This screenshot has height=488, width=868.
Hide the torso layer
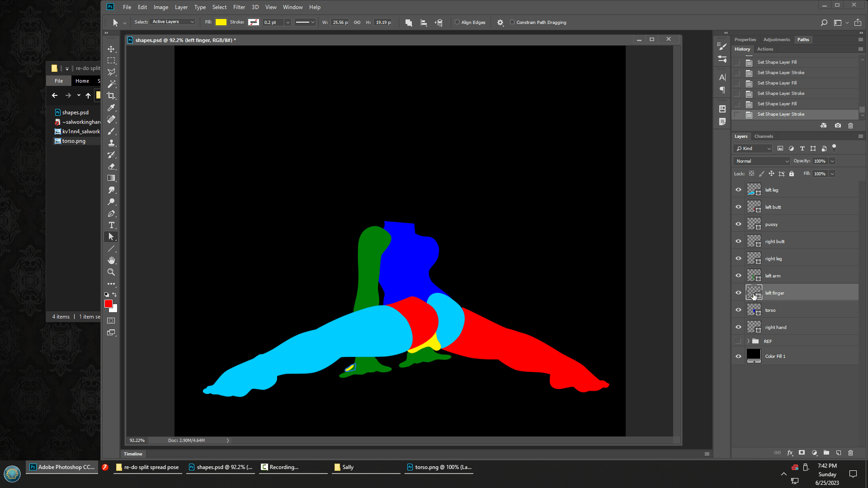point(738,310)
